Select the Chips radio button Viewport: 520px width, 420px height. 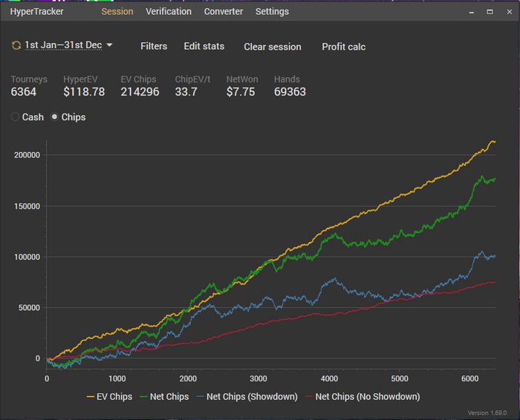[x=54, y=117]
